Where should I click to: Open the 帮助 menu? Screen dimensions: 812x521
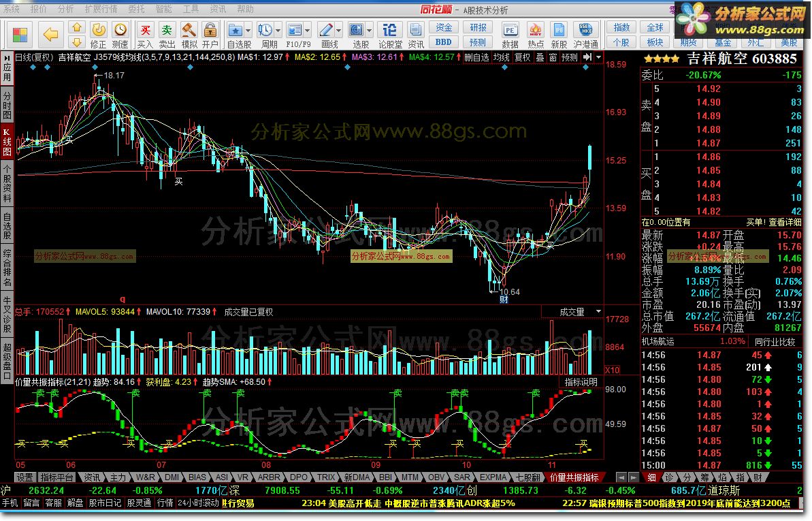tap(245, 9)
